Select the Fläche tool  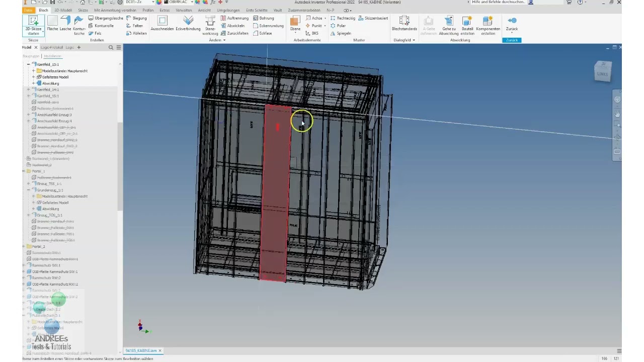tap(52, 23)
